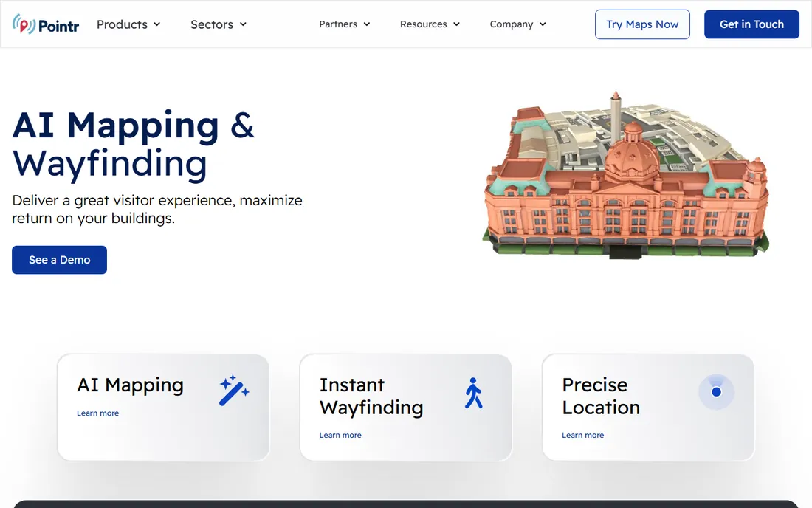Click the walking person wayfinding icon
The image size is (812, 508).
point(473,393)
